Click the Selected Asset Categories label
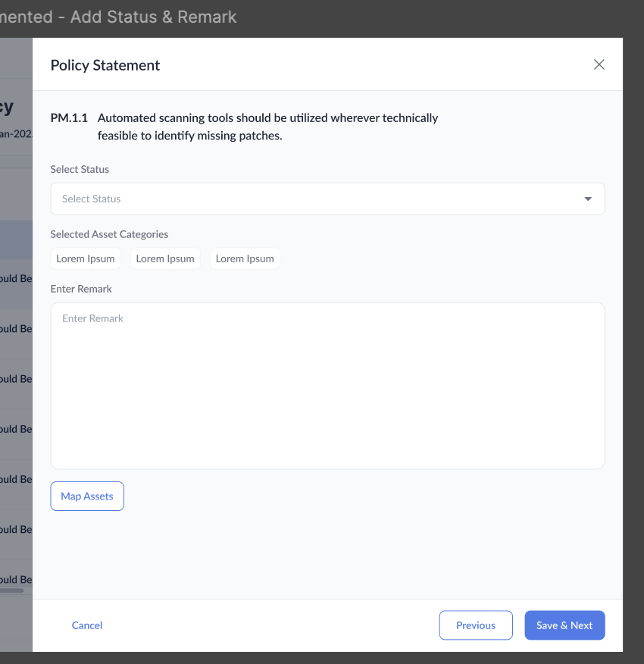Screen dimensions: 644x664 point(109,234)
